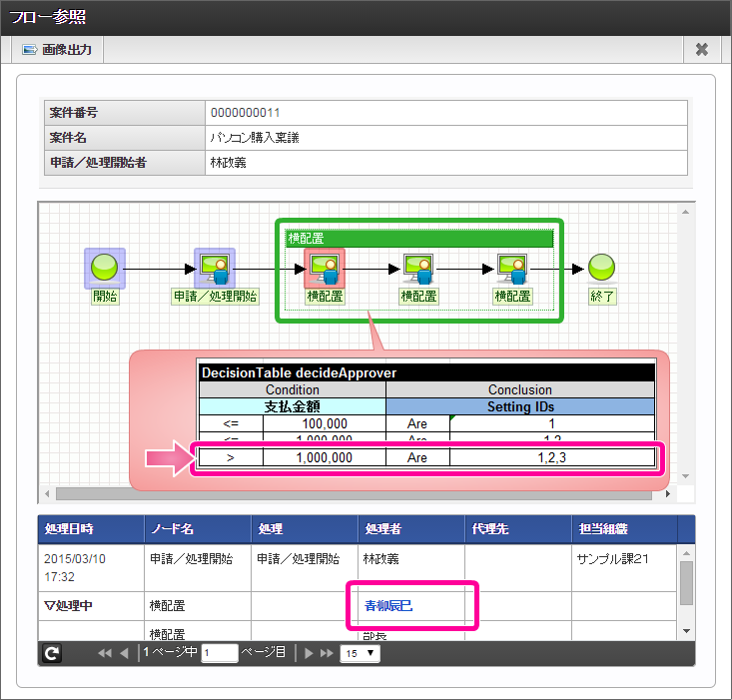The width and height of the screenshot is (732, 700).
Task: Sort by the 代理先 column header
Action: click(518, 529)
